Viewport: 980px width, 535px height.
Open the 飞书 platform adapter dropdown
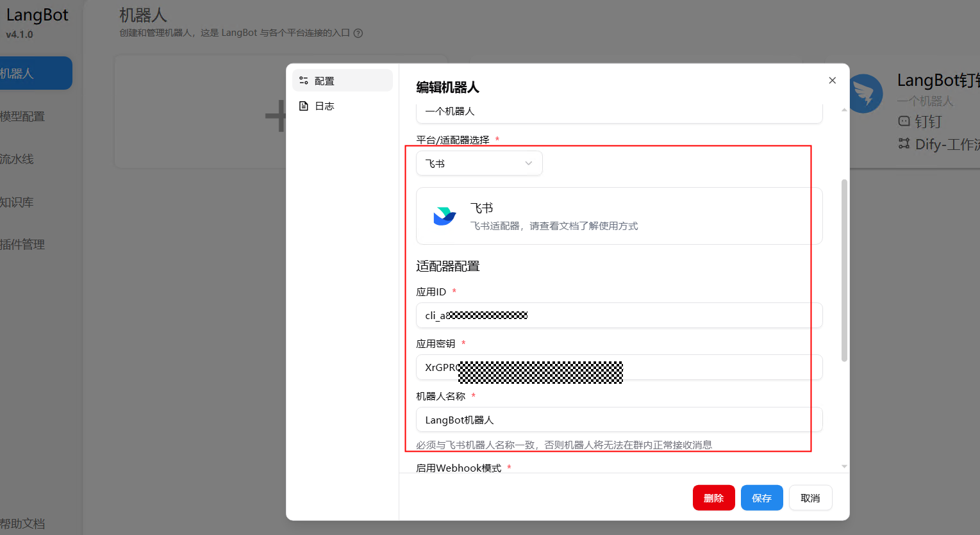pyautogui.click(x=479, y=163)
